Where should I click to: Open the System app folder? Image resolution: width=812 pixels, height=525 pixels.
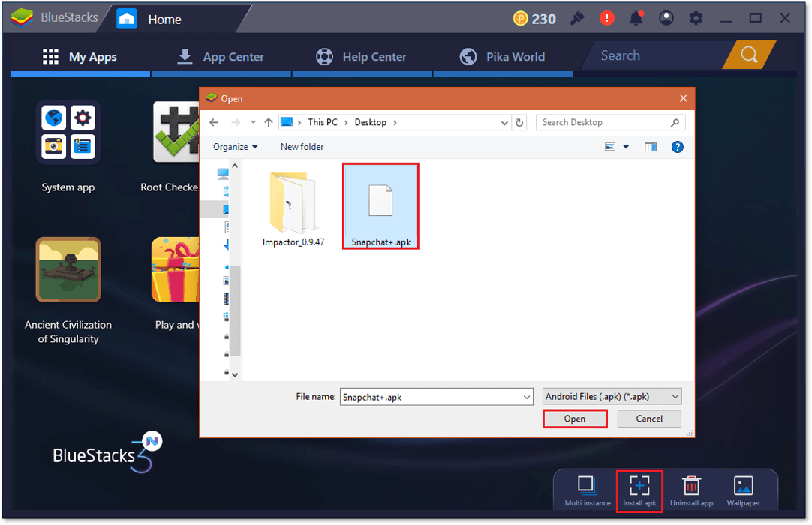(x=68, y=133)
